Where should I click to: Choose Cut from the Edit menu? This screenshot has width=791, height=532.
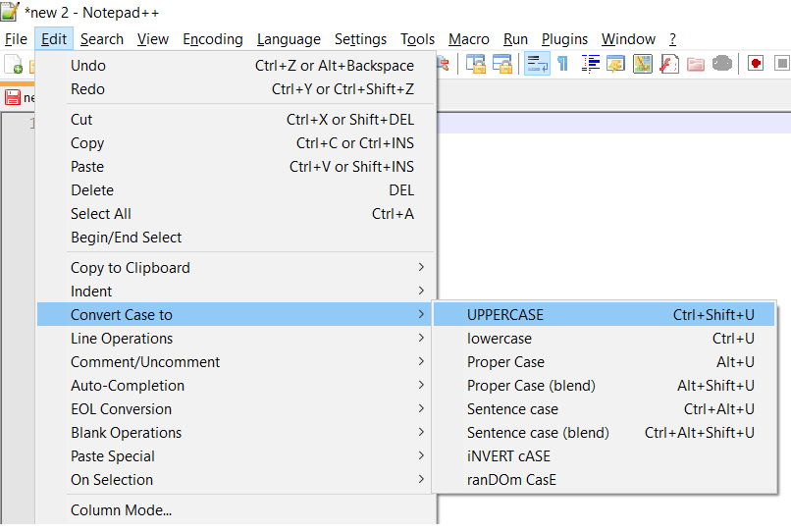[x=237, y=120]
